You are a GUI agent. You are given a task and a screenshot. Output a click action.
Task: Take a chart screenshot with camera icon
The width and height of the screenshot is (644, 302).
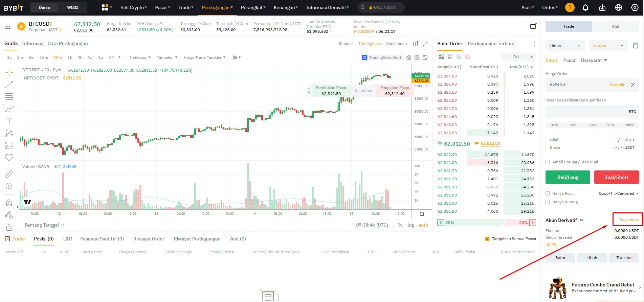tap(409, 57)
